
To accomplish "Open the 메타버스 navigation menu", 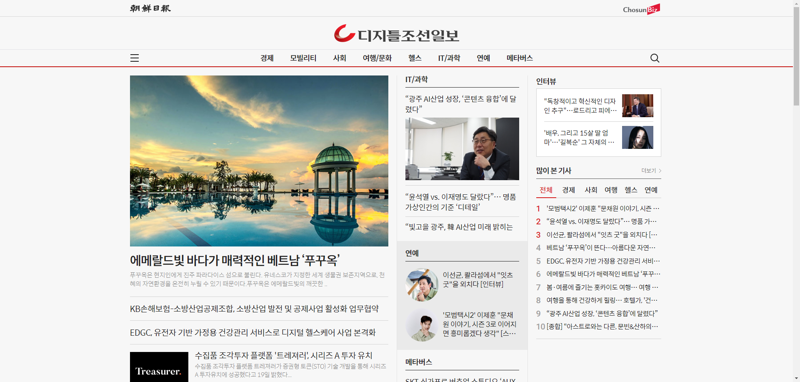I will (519, 58).
